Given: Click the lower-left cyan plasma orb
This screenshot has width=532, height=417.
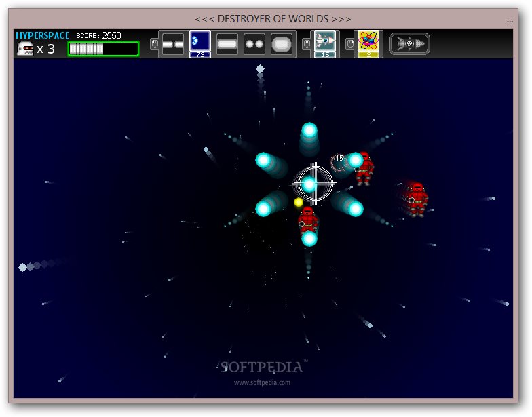Looking at the screenshot, I should [x=263, y=209].
